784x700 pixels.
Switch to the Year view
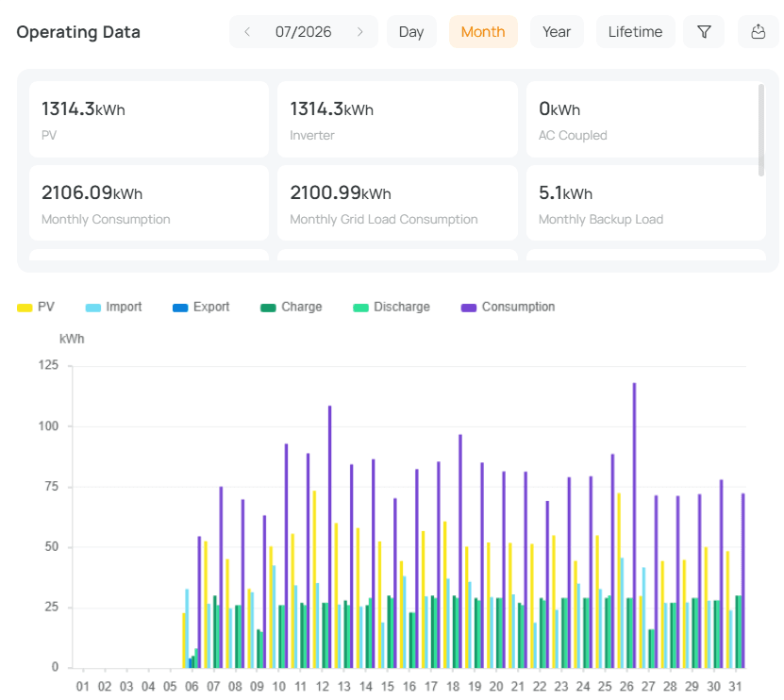point(557,32)
